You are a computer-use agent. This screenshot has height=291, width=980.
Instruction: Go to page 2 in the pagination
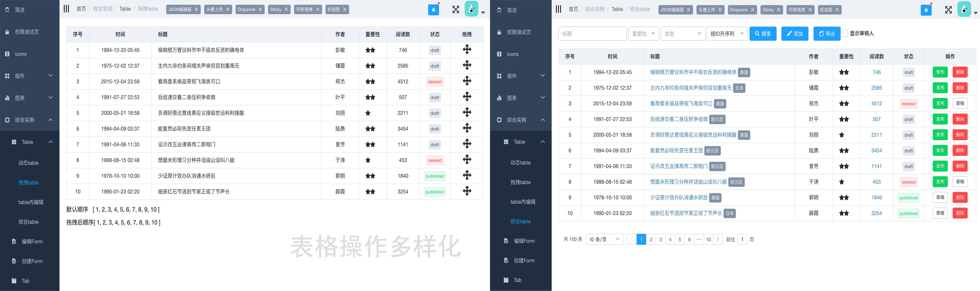coord(651,239)
